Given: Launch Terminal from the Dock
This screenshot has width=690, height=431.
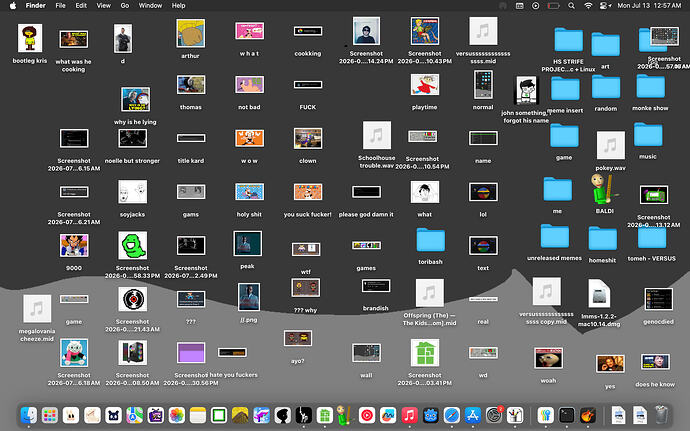Looking at the screenshot, I should pos(567,415).
